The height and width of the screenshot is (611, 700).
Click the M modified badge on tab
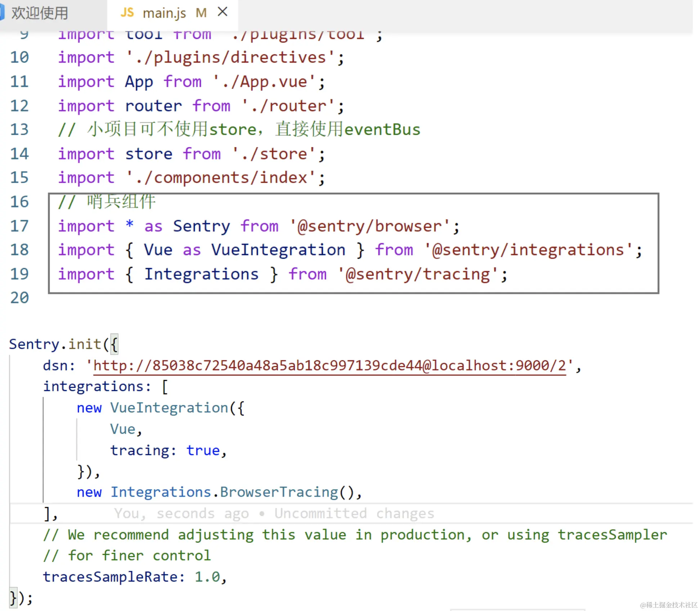click(201, 13)
